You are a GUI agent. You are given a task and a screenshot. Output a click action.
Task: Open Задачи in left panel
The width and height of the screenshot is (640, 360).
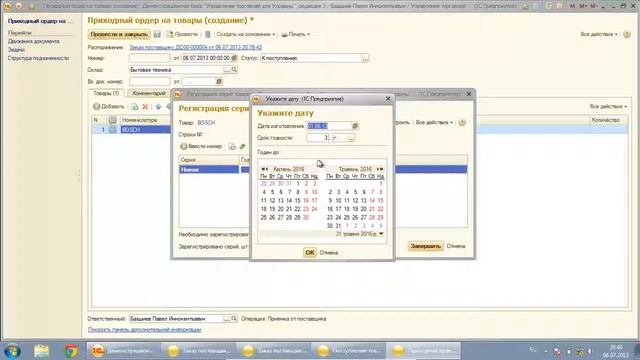[x=16, y=50]
